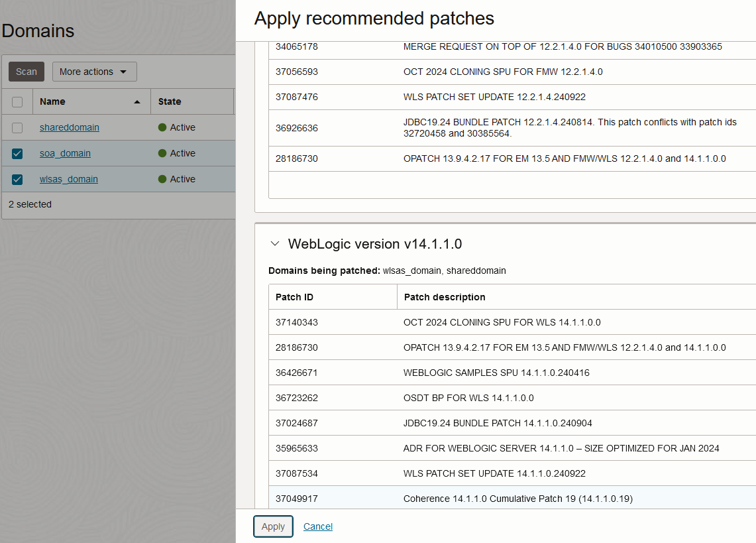Screen dimensions: 756x543
Task: Open the shareddomain link
Action: (70, 127)
